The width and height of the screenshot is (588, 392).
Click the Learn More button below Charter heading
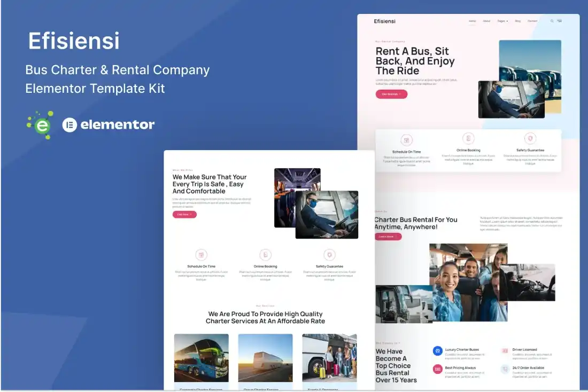pyautogui.click(x=388, y=236)
